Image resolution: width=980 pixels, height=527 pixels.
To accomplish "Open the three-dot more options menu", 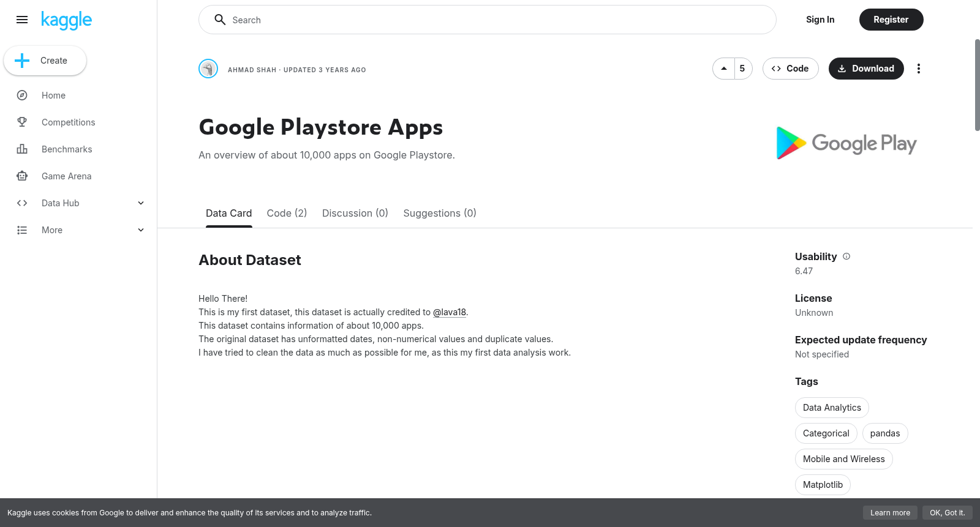I will (x=918, y=69).
